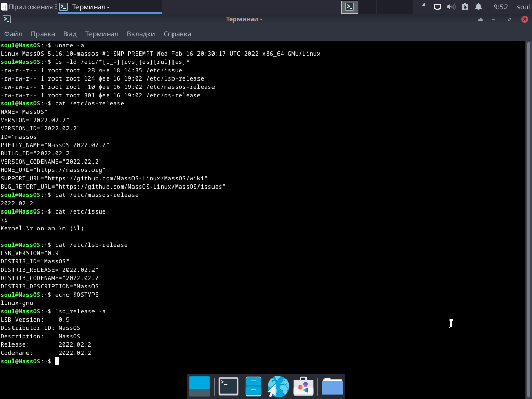Open the clipboard manager tray icon
This screenshot has height=399, width=532.
pos(424,7)
